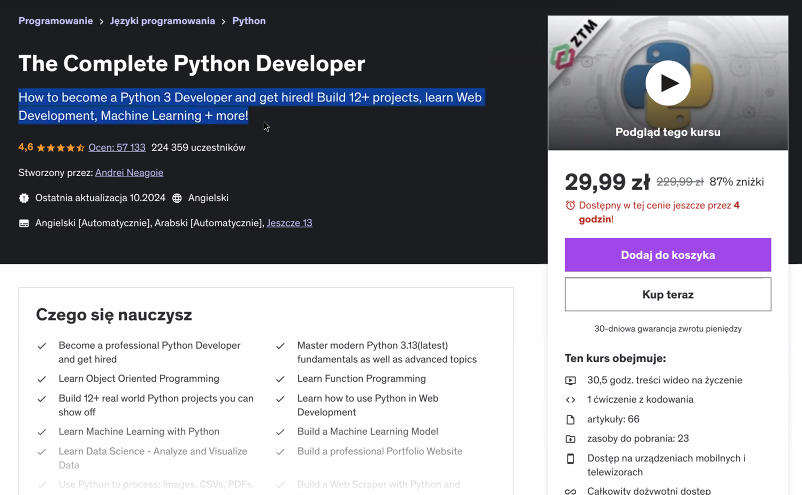Click checkmark beside Learn Function Programming
Image resolution: width=802 pixels, height=495 pixels.
(280, 379)
